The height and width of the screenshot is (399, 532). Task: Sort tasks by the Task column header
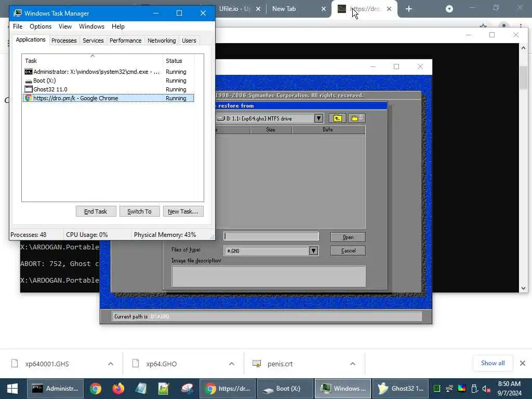click(92, 61)
